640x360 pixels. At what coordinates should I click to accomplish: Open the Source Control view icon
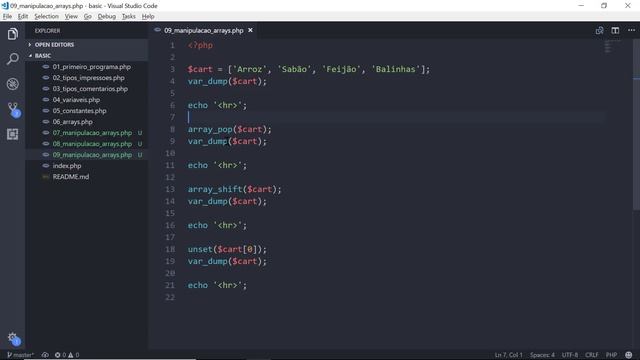tap(13, 109)
